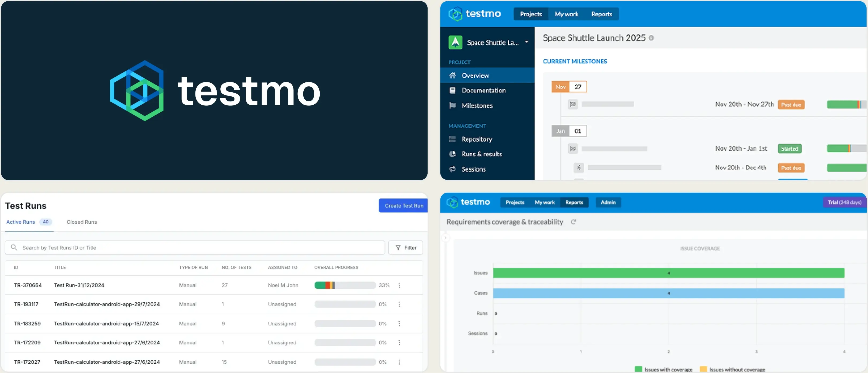Click Past due badge for Nov 20th - Nov 27th
868x373 pixels.
click(791, 105)
